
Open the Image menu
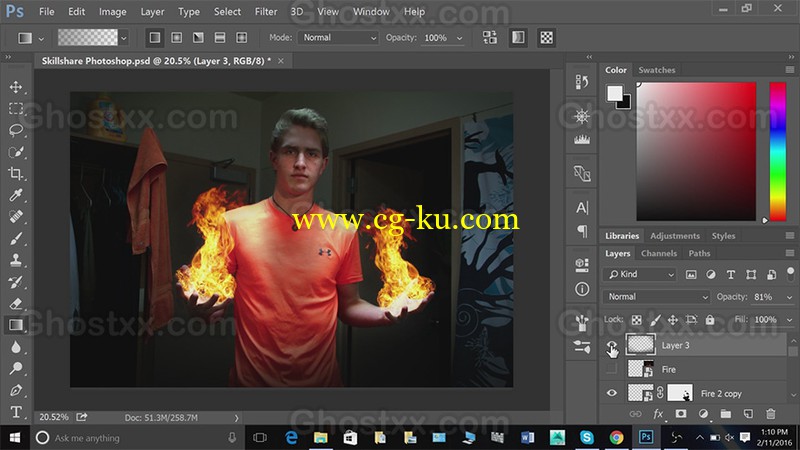(x=113, y=11)
